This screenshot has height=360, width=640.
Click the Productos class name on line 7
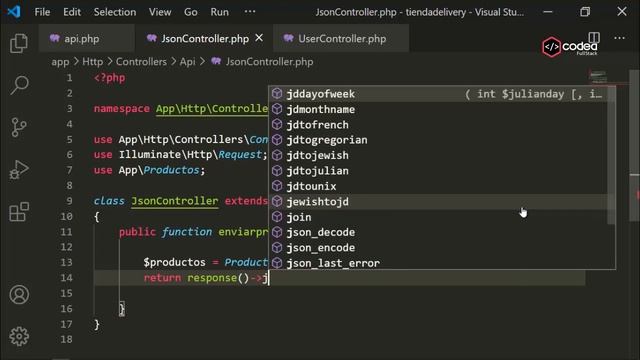[171, 170]
